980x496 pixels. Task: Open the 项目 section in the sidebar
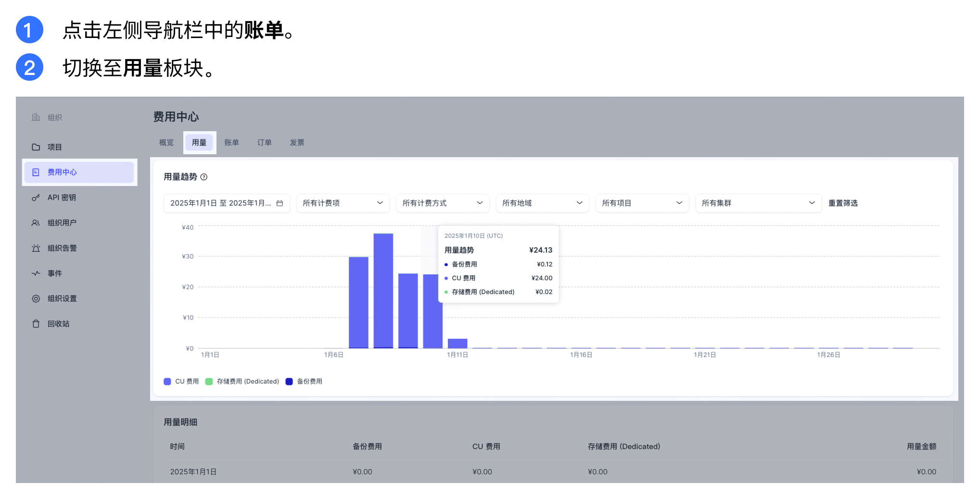click(x=54, y=147)
